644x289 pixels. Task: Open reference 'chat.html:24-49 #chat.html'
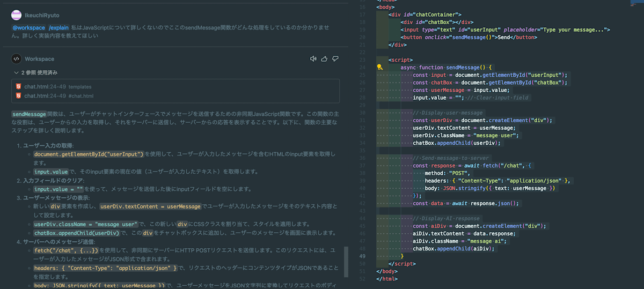point(59,96)
